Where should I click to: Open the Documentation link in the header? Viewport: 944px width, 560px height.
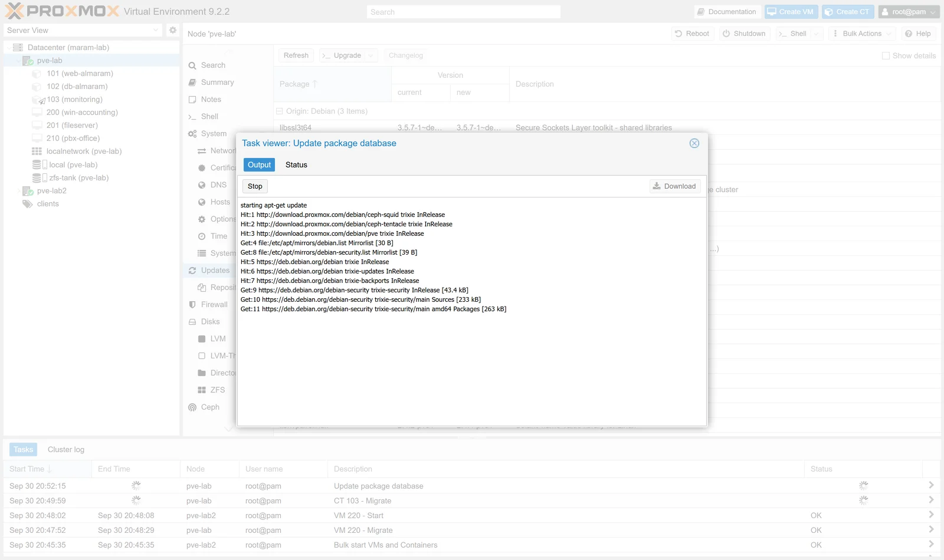727,12
